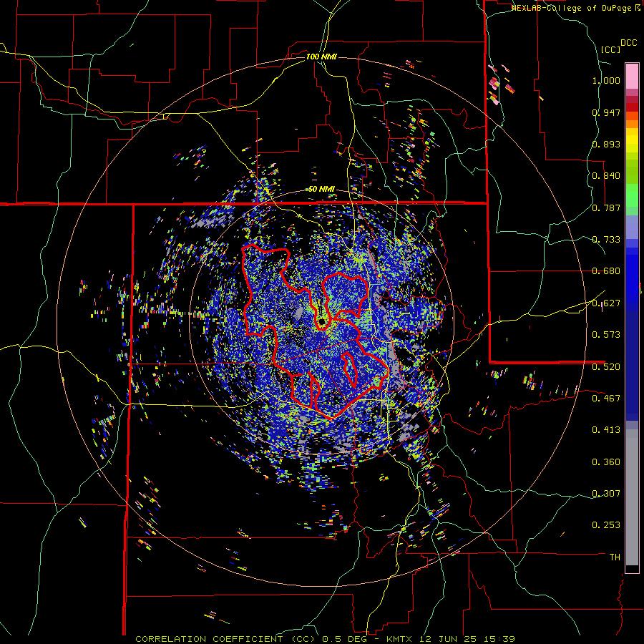Click the 0.840 scale value
Viewport: 644px width, 644px height.
(606, 176)
